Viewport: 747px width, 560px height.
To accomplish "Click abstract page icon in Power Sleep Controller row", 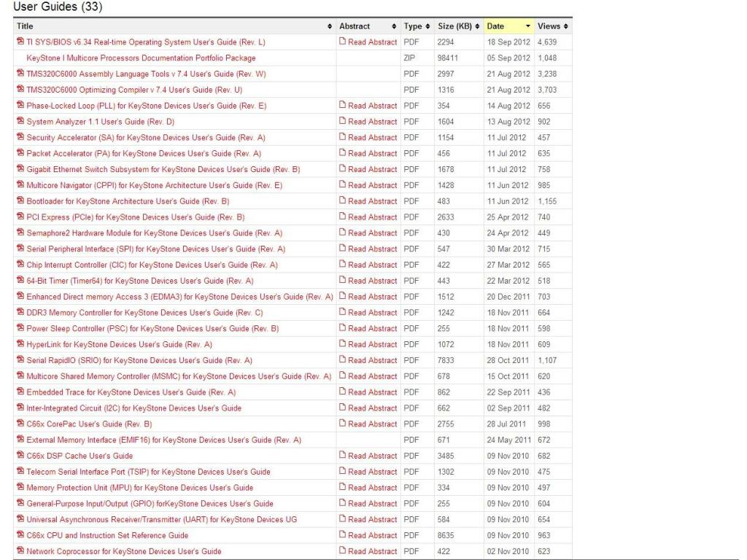I will (343, 327).
